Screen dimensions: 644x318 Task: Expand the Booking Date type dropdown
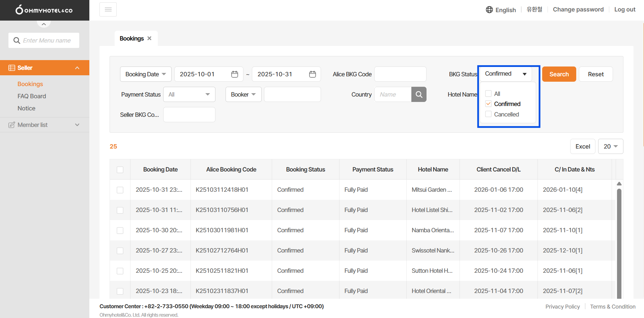coord(146,74)
